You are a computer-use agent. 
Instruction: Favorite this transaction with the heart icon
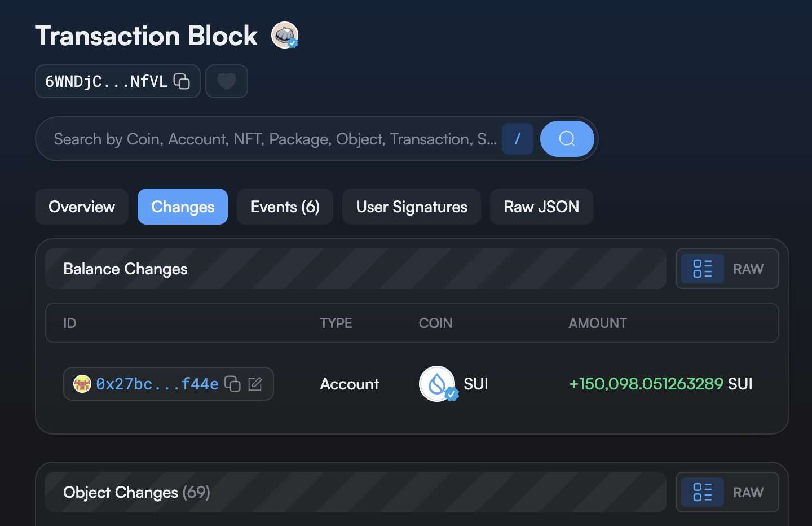point(227,81)
